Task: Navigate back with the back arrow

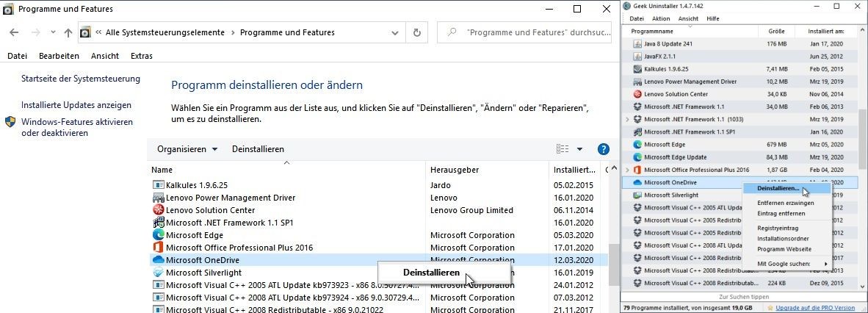Action: (x=15, y=32)
